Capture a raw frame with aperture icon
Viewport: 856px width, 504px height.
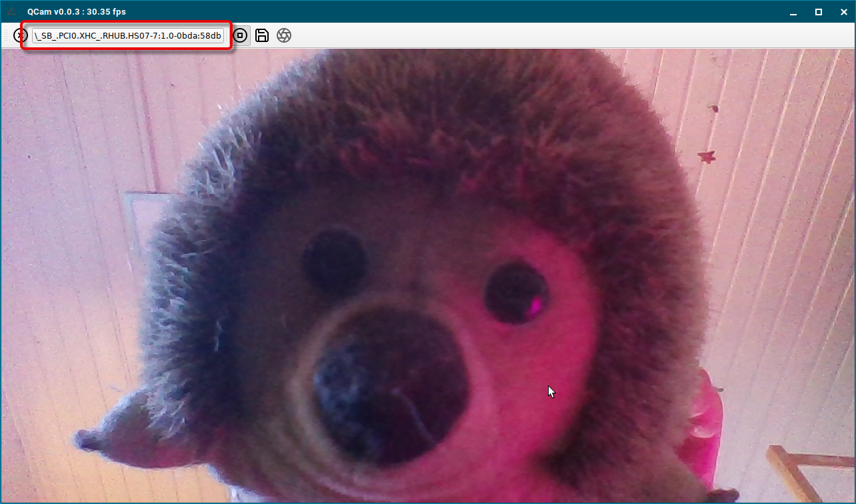pos(284,35)
